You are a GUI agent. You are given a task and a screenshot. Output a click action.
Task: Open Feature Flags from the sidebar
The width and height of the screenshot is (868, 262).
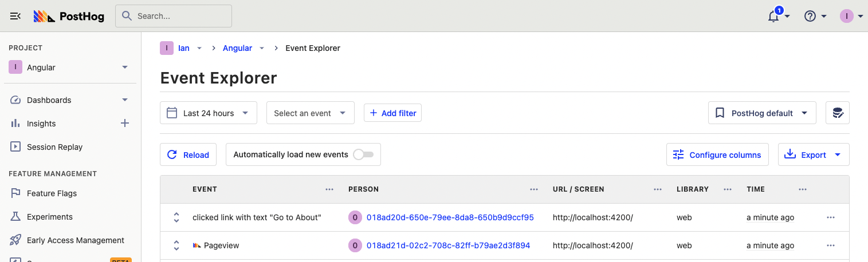coord(52,193)
